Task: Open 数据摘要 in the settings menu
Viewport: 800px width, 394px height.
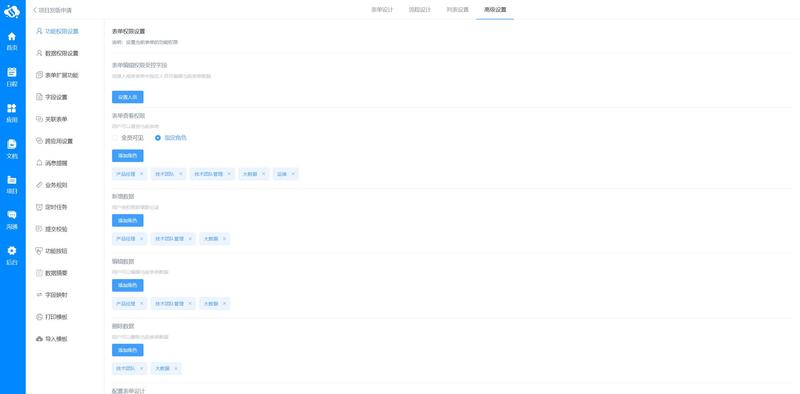Action: [x=52, y=273]
